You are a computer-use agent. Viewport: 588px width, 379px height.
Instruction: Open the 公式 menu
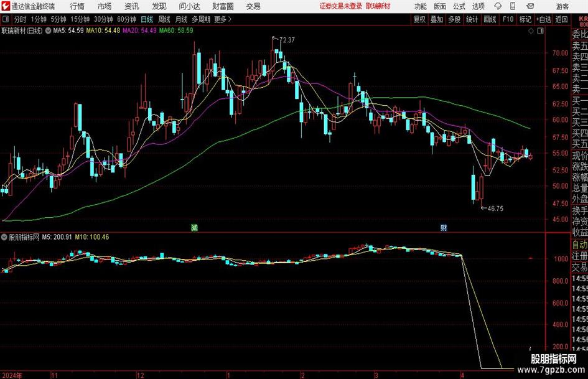pyautogui.click(x=459, y=6)
